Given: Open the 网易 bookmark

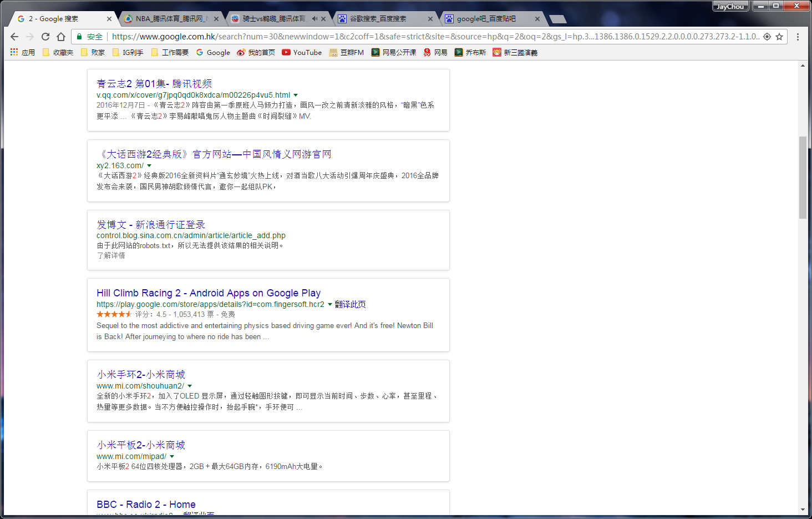Looking at the screenshot, I should [435, 52].
